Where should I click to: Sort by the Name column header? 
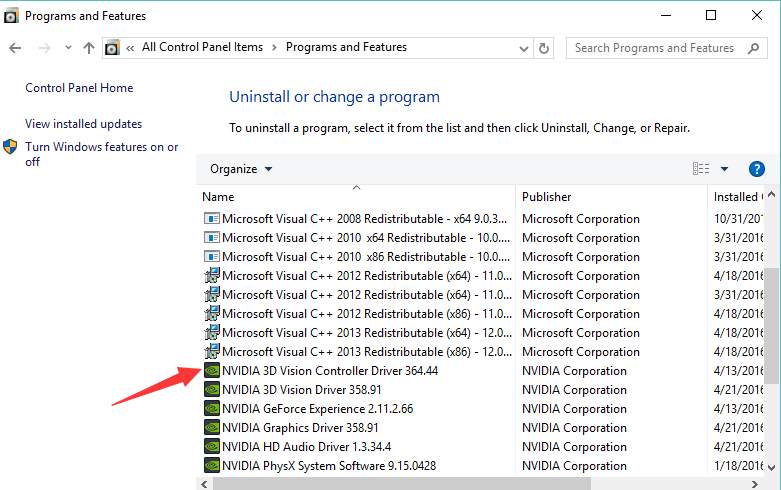(356, 197)
